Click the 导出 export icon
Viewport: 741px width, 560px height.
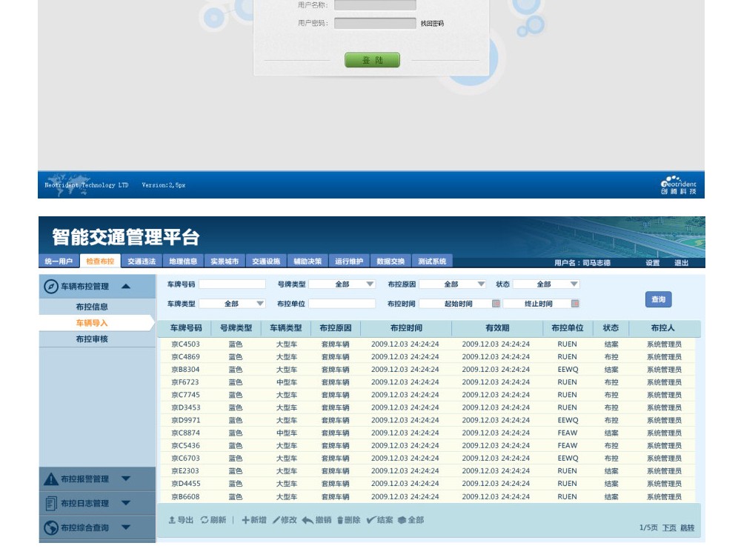click(x=173, y=520)
